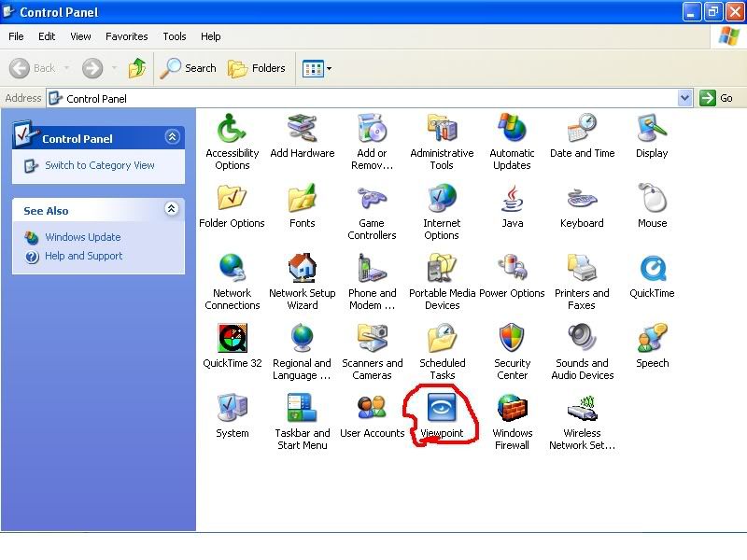Open the Views dropdown button
Viewport: 747px width, 560px height.
coord(317,68)
